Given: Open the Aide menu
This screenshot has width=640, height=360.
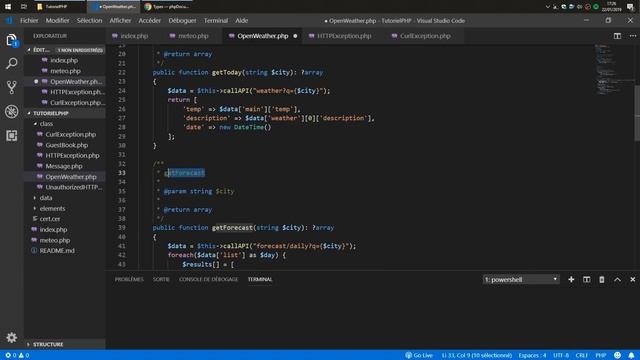Looking at the screenshot, I should pyautogui.click(x=242, y=20).
